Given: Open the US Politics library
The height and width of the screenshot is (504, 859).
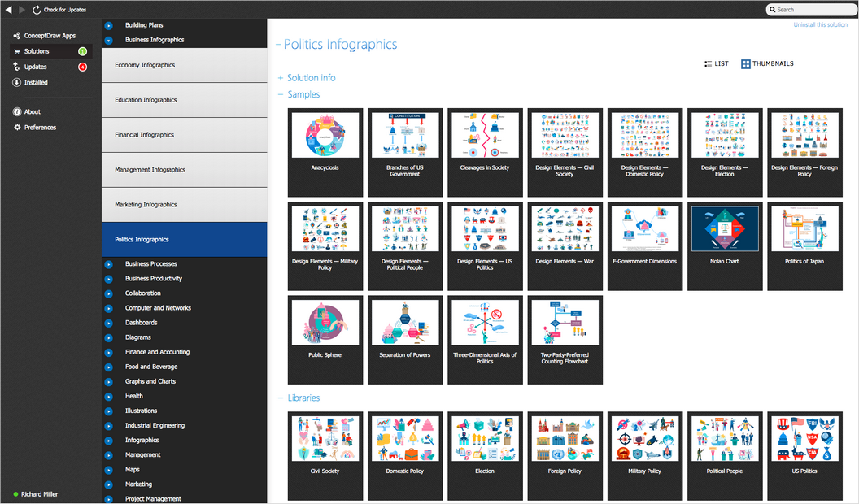Looking at the screenshot, I should [x=804, y=456].
